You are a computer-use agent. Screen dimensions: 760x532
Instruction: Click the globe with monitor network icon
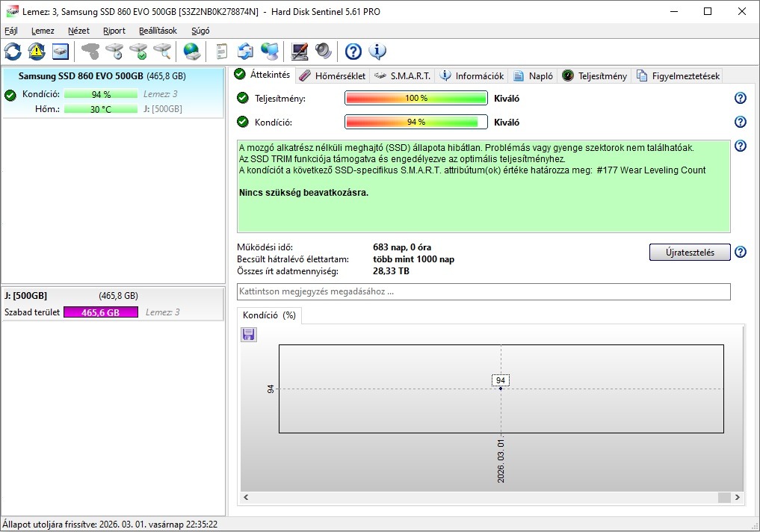(270, 51)
